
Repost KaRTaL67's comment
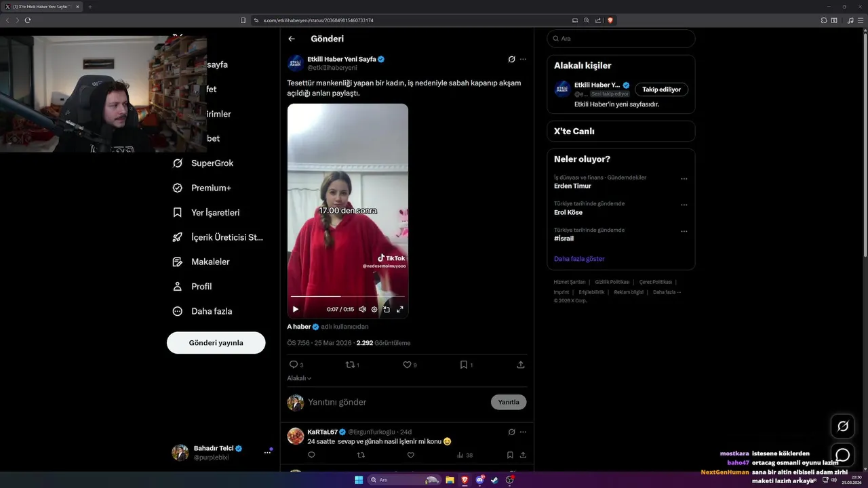pyautogui.click(x=361, y=455)
